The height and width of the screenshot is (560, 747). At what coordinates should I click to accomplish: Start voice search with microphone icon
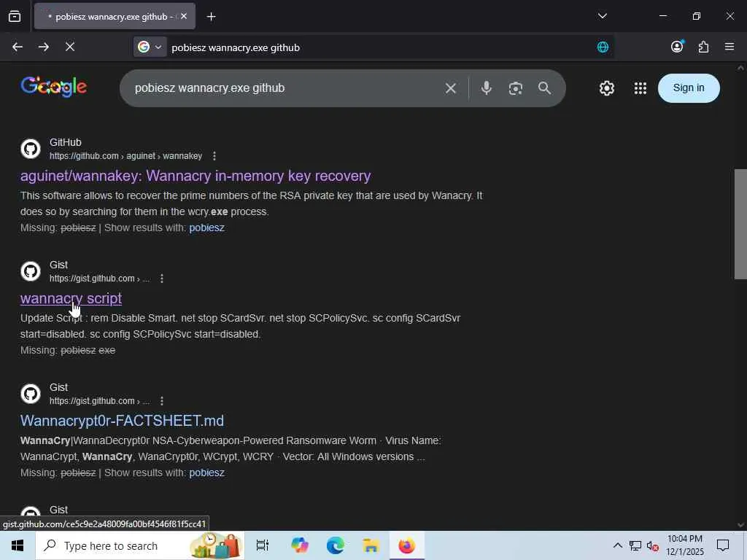(x=487, y=88)
